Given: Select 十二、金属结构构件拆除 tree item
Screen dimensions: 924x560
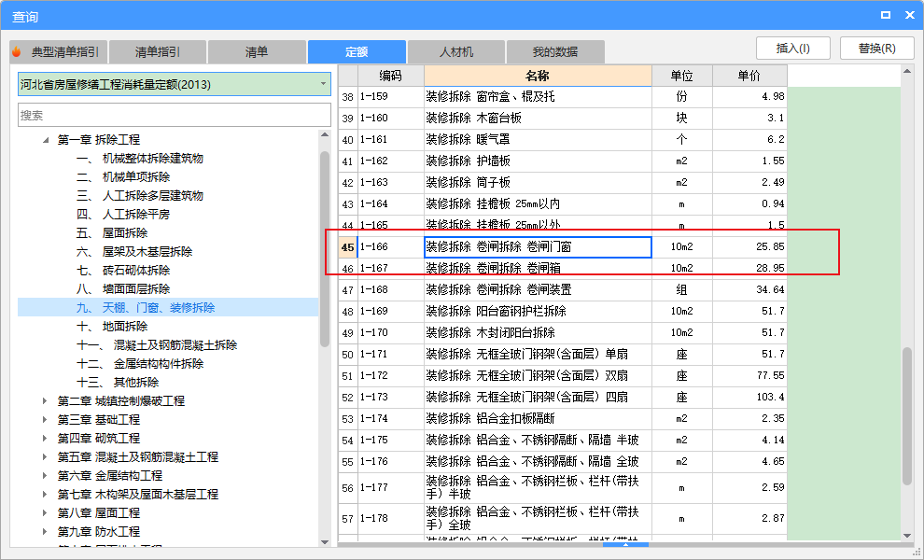Looking at the screenshot, I should tap(140, 364).
